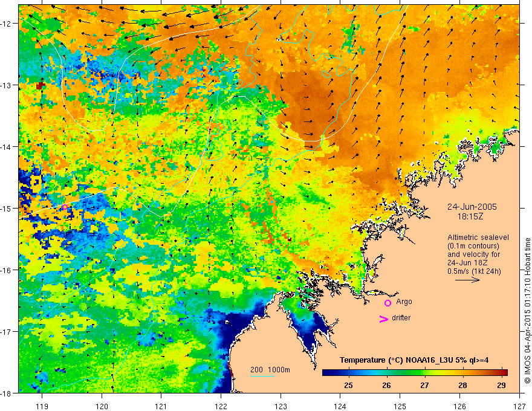The width and height of the screenshot is (532, 411).
Task: Click the '24-Jun-2005' date text
Action: [472, 207]
